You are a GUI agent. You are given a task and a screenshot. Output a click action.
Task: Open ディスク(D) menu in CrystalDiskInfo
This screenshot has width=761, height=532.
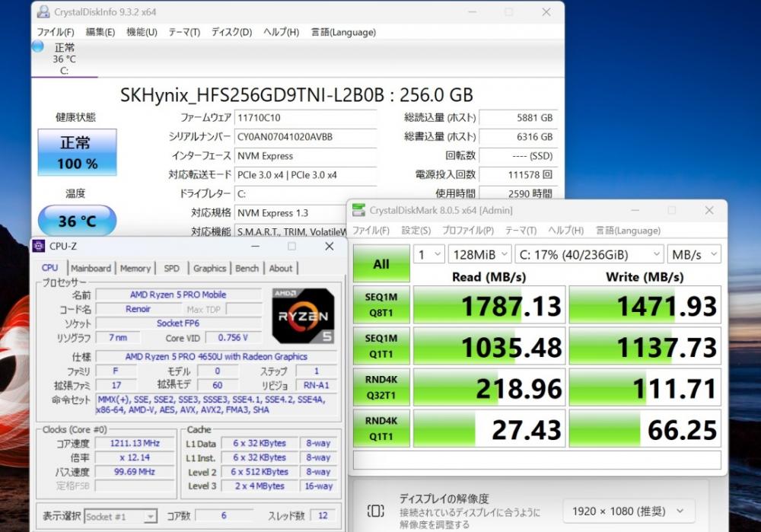pyautogui.click(x=231, y=32)
